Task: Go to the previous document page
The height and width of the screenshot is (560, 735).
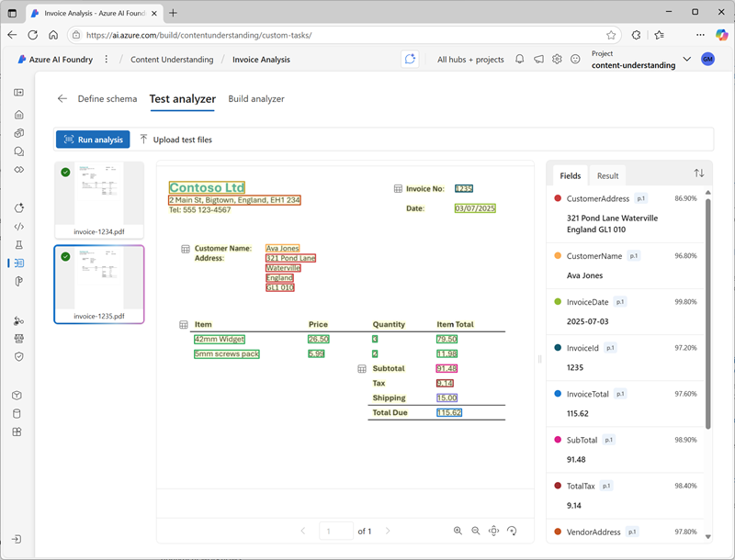Action: tap(303, 531)
